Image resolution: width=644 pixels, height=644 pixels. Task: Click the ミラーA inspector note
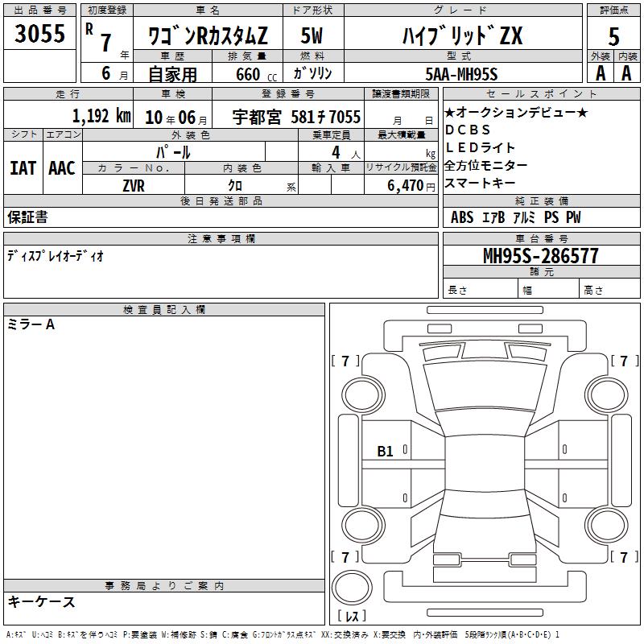coord(31,324)
